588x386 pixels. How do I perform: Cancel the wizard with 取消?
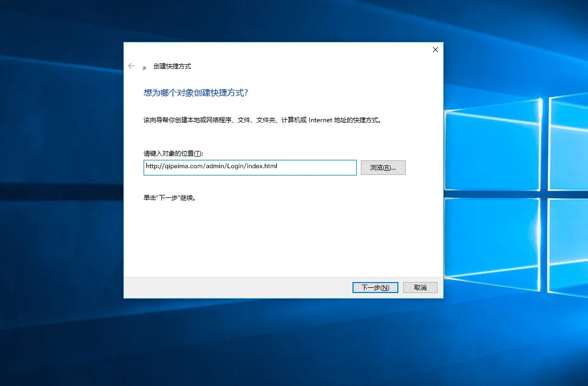[x=420, y=288]
